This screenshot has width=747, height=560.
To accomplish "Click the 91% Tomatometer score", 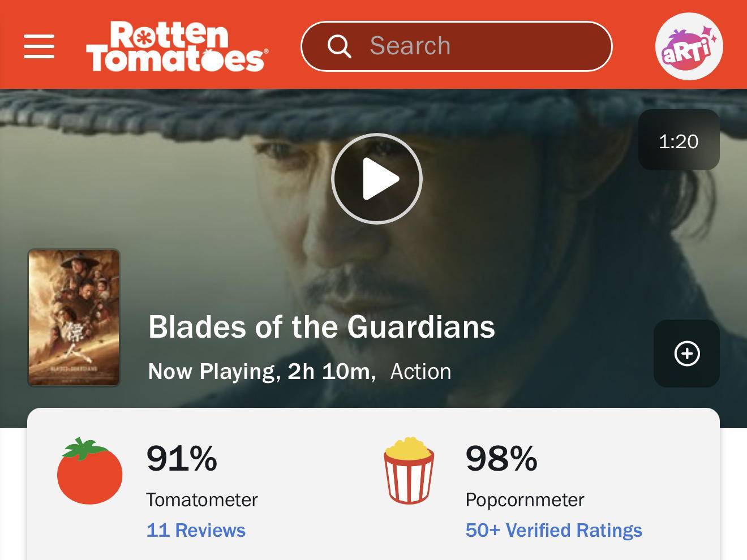I will click(x=182, y=458).
